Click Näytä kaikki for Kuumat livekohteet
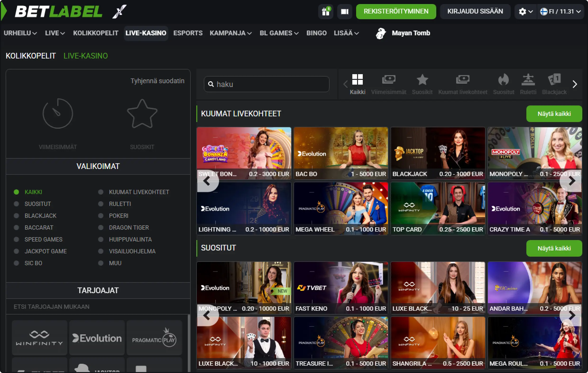588x373 pixels. 554,114
